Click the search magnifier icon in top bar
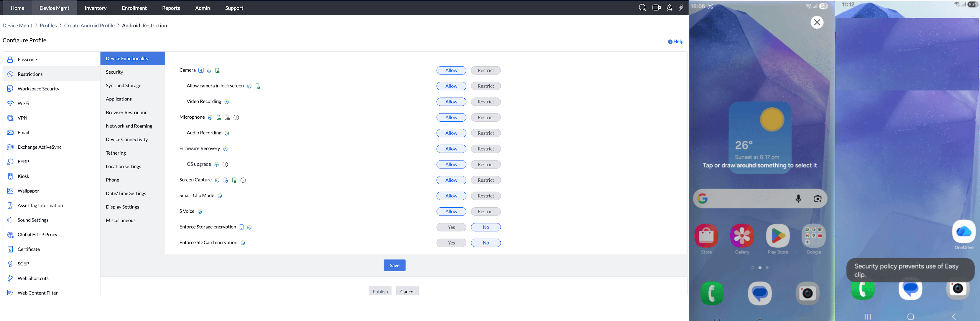Image resolution: width=980 pixels, height=321 pixels. point(642,8)
